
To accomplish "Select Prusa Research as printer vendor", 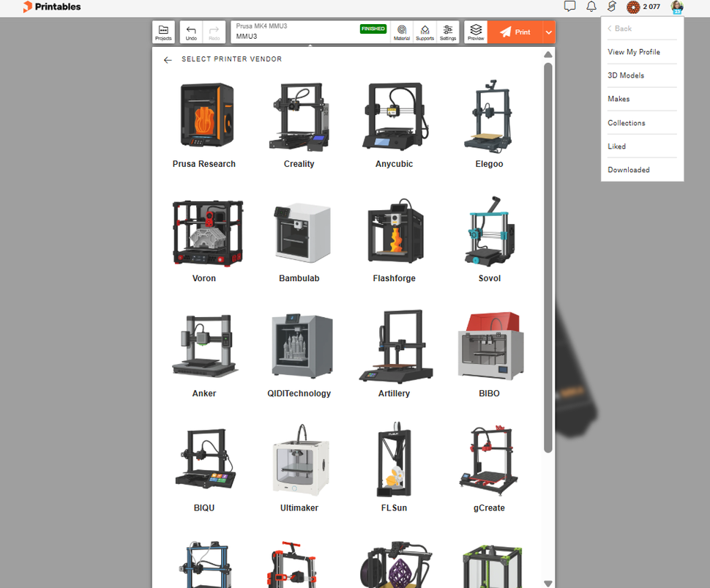I will point(203,124).
